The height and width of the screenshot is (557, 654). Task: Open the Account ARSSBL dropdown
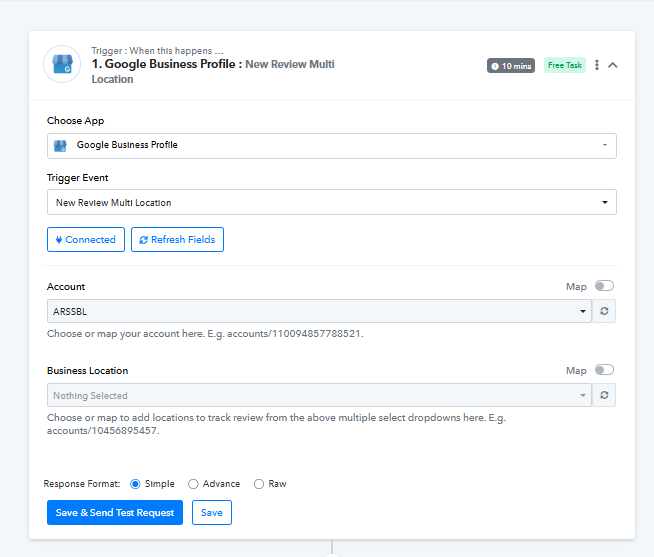[x=319, y=311]
